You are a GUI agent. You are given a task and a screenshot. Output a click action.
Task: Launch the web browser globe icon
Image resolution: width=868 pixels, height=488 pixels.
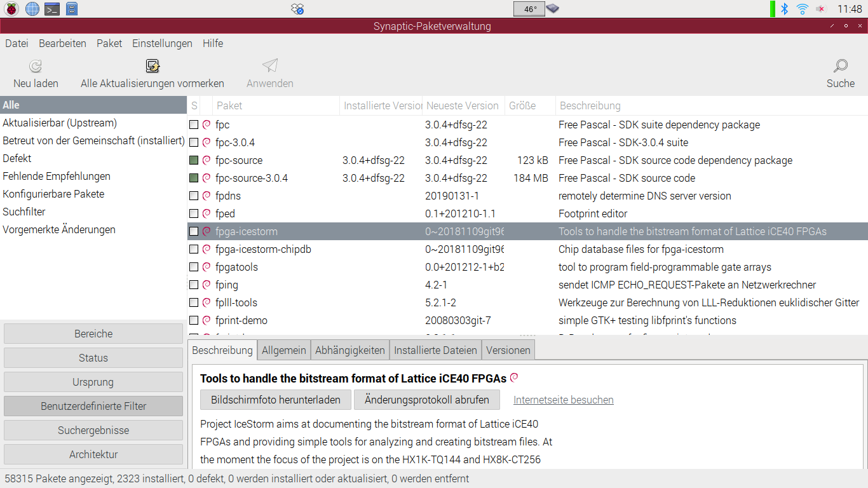pyautogui.click(x=32, y=9)
